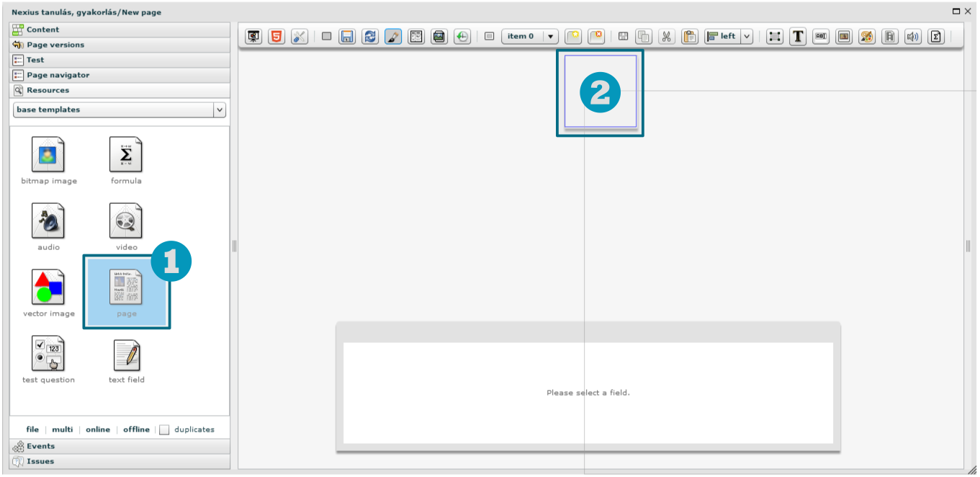Toggle the duplicates checkbox
980x477 pixels.
(164, 429)
